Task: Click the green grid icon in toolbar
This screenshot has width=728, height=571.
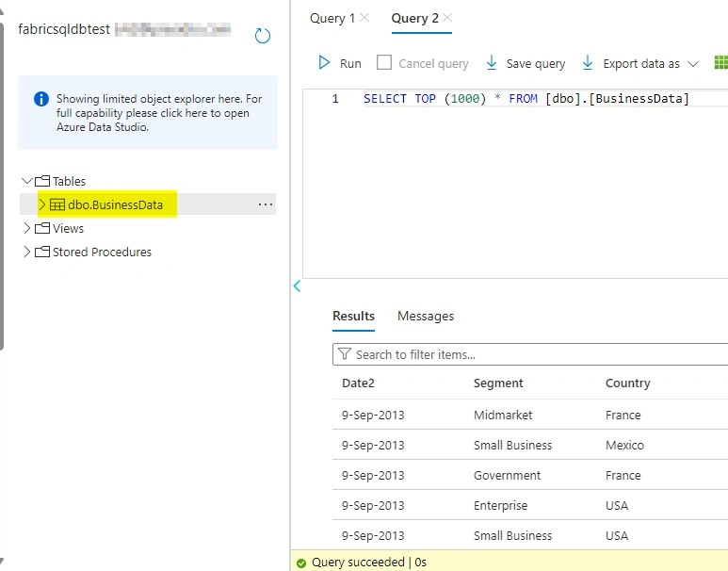Action: (x=721, y=63)
